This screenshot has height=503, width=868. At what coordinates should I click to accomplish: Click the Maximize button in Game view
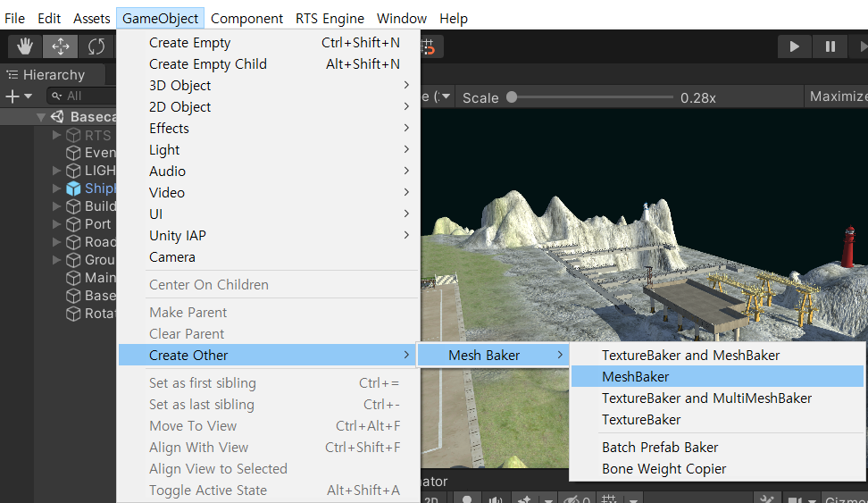pos(837,96)
